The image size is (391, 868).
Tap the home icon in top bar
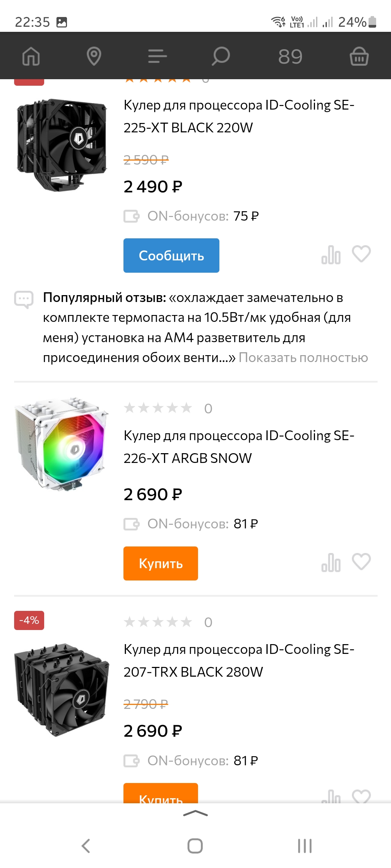click(x=31, y=56)
